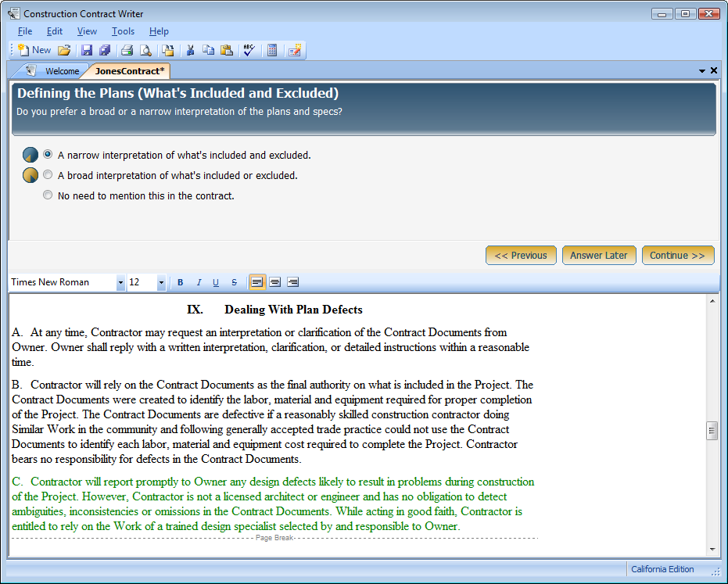Click the toolbar drag handle grip
Viewport: 728px width, 584px height.
click(12, 50)
